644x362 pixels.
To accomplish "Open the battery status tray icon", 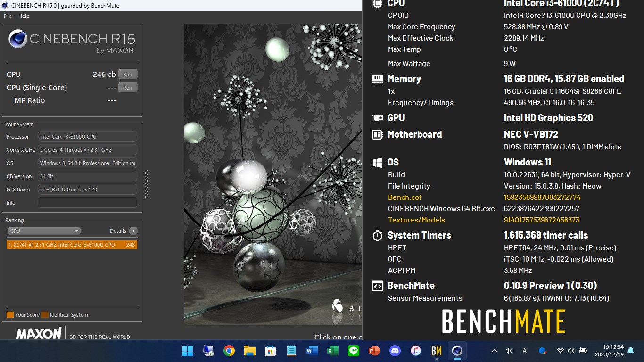I will click(x=583, y=351).
